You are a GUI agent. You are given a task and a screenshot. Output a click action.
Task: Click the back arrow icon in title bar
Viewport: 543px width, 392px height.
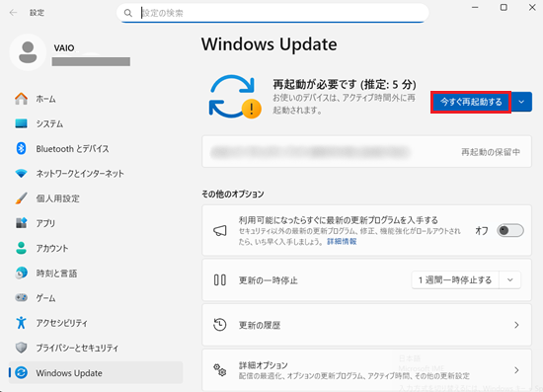(13, 13)
